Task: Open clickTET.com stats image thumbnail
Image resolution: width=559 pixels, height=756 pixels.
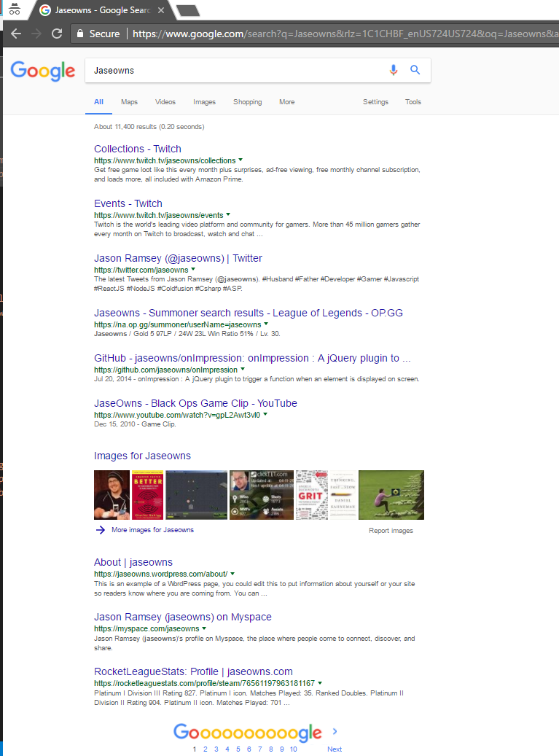Action: tap(261, 495)
